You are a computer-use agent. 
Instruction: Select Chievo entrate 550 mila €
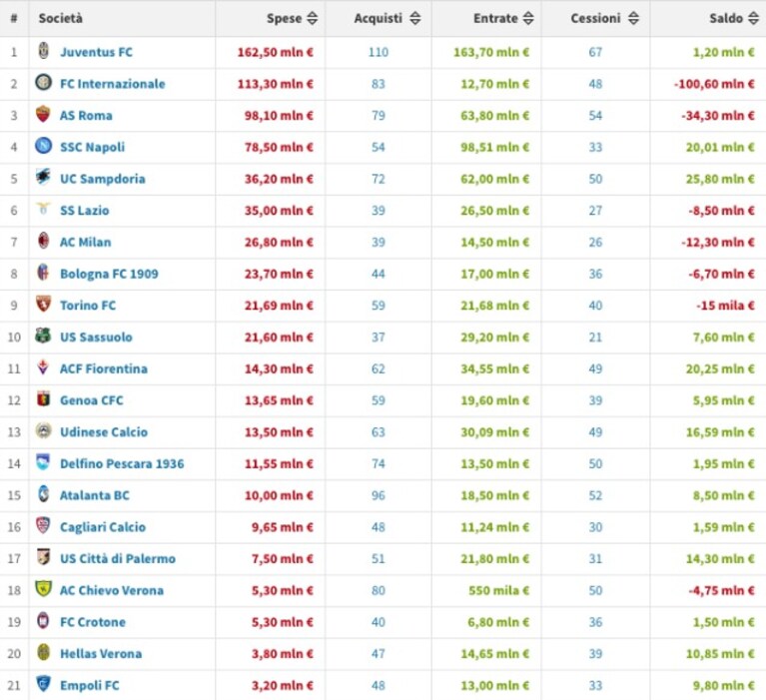[498, 590]
